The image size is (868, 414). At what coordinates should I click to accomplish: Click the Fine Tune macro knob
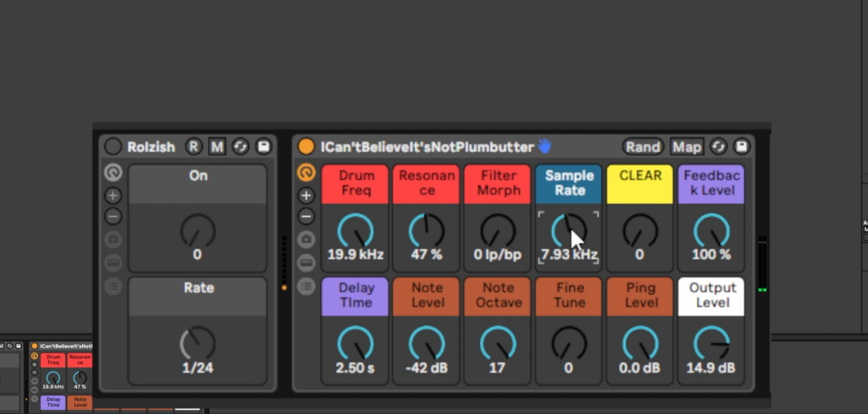coord(569,344)
